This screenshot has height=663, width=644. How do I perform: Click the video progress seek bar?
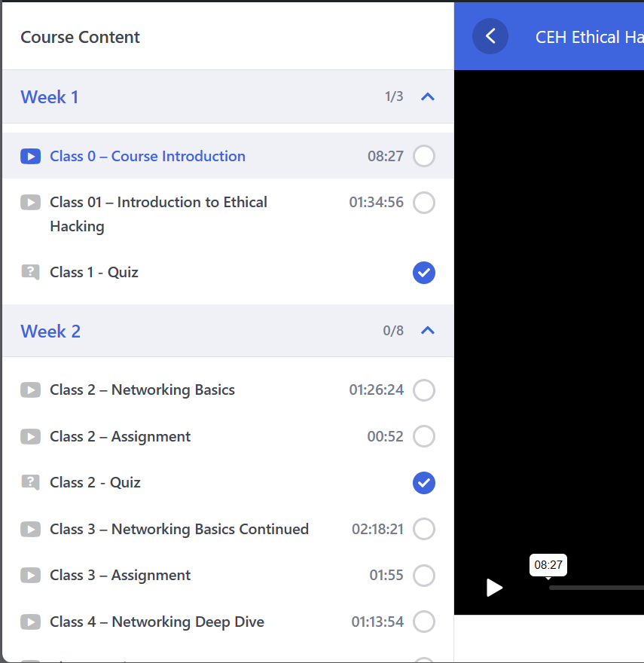[x=595, y=588]
